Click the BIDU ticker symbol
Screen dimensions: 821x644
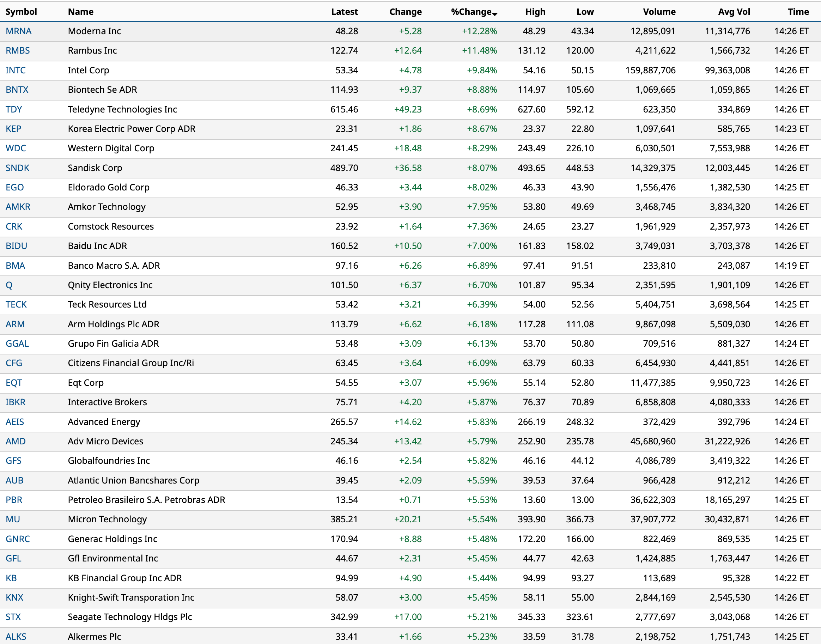17,246
